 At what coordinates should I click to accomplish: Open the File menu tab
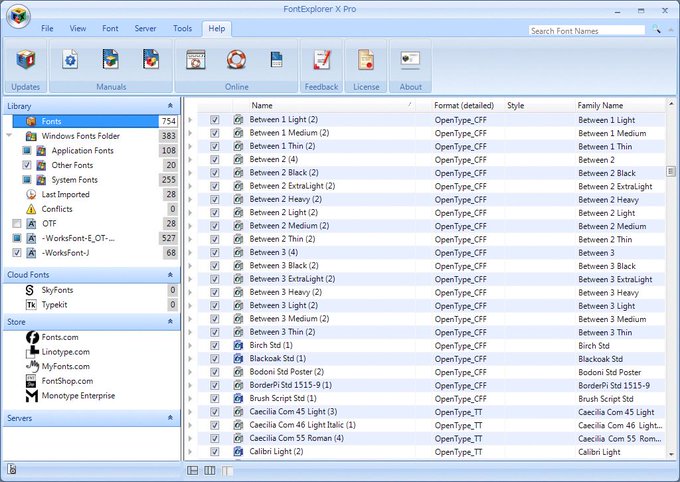(47, 29)
